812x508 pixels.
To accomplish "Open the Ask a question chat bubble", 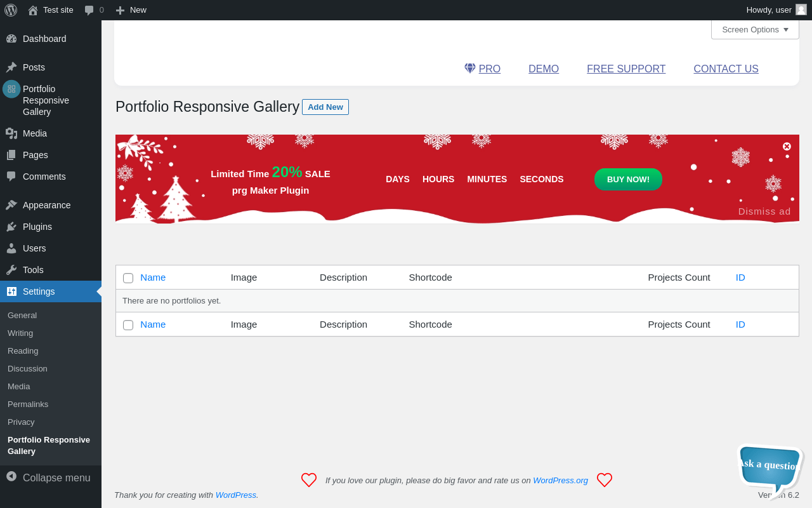I will [x=770, y=470].
